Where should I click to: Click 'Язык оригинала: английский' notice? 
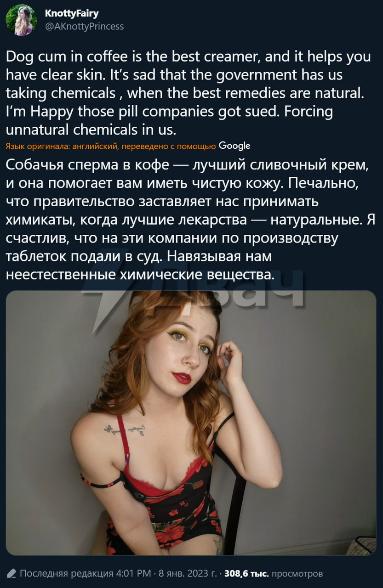62,147
